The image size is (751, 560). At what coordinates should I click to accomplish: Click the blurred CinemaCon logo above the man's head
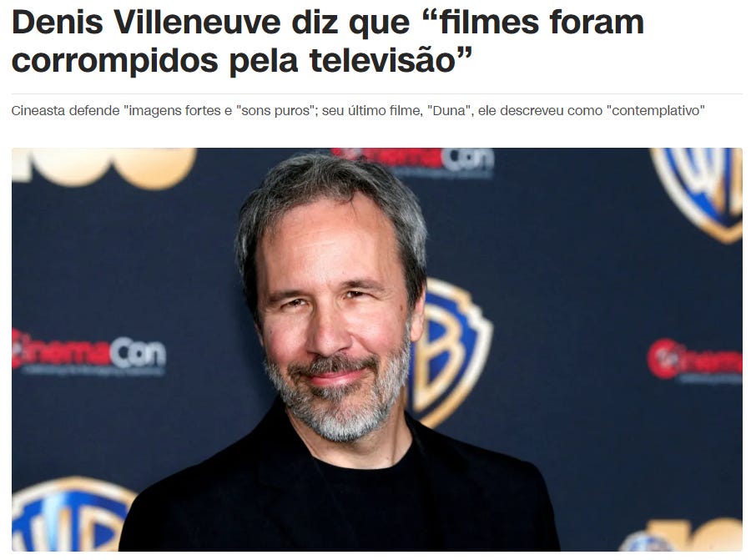[x=413, y=161]
